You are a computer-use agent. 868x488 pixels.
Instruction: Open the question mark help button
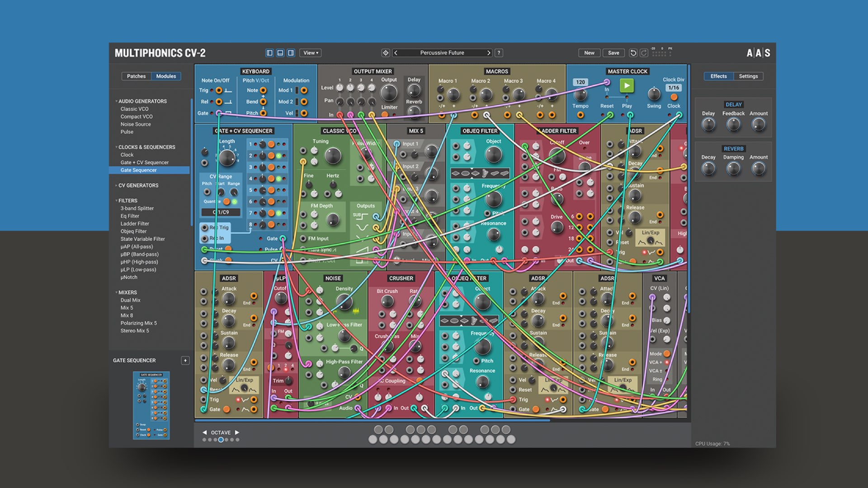coord(499,53)
